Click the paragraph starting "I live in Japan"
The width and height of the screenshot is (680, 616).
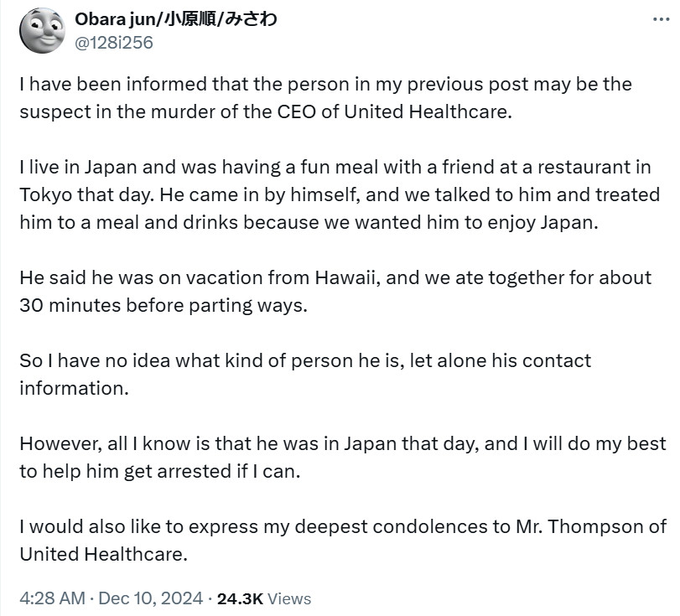(x=340, y=194)
